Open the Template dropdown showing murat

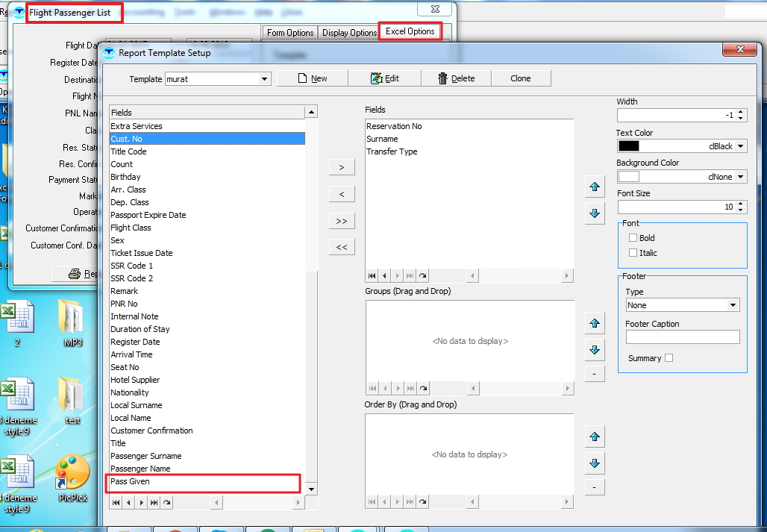pyautogui.click(x=265, y=78)
